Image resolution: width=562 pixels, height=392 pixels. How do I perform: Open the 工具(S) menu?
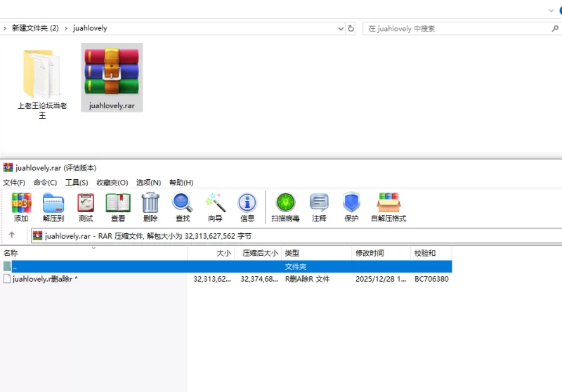[x=77, y=183]
